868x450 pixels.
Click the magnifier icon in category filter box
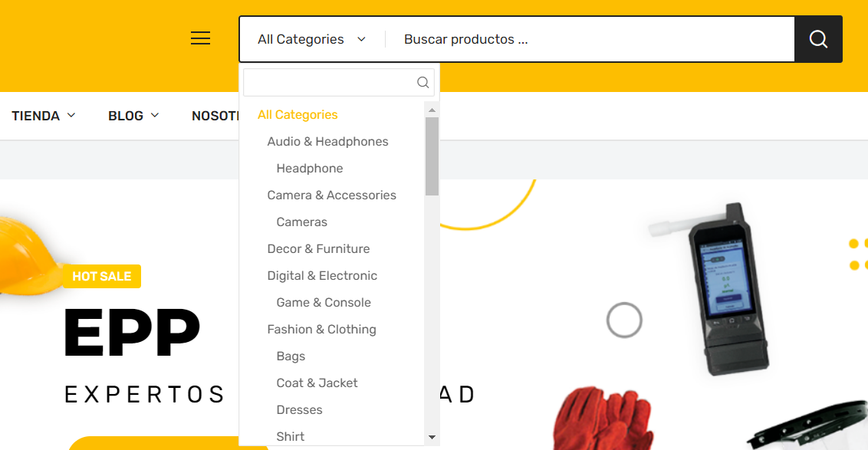[423, 83]
